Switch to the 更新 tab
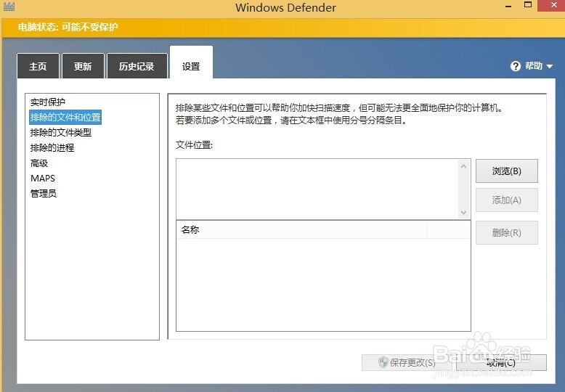Screen dimensions: 565x392 (x=83, y=66)
